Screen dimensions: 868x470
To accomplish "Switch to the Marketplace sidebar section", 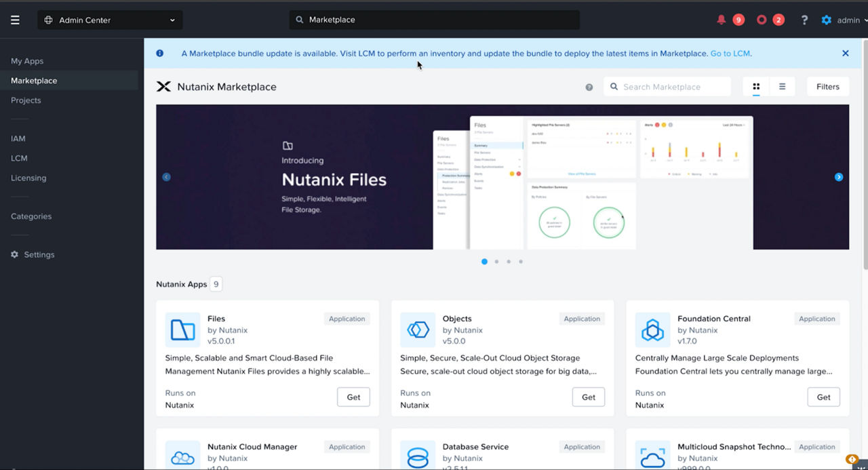I will [x=33, y=80].
